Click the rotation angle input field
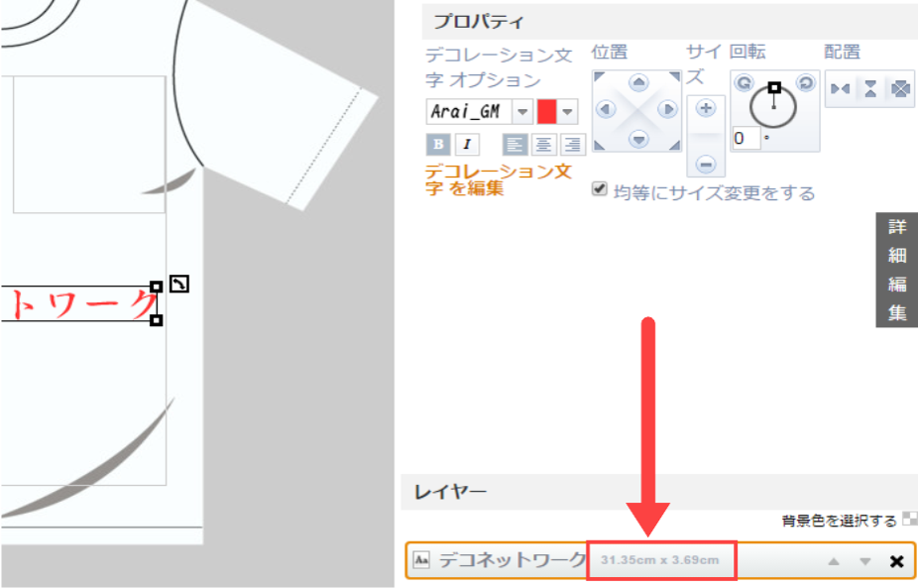This screenshot has height=588, width=918. point(745,138)
